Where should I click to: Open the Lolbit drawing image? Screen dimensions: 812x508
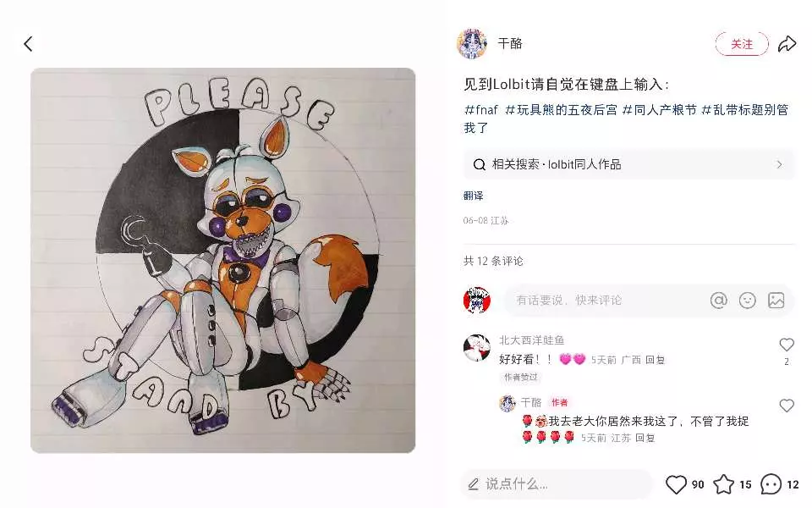(223, 260)
